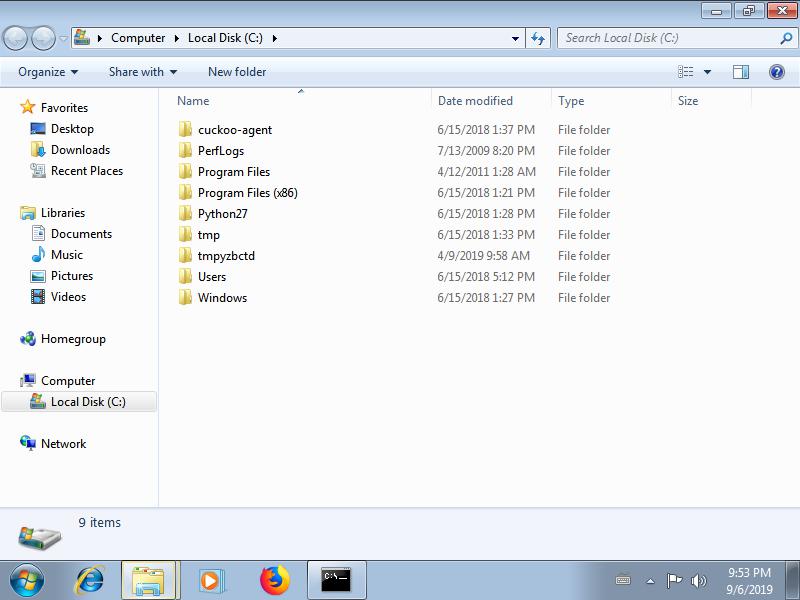Select the tmpyzbctd folder
This screenshot has width=800, height=600.
pos(226,256)
